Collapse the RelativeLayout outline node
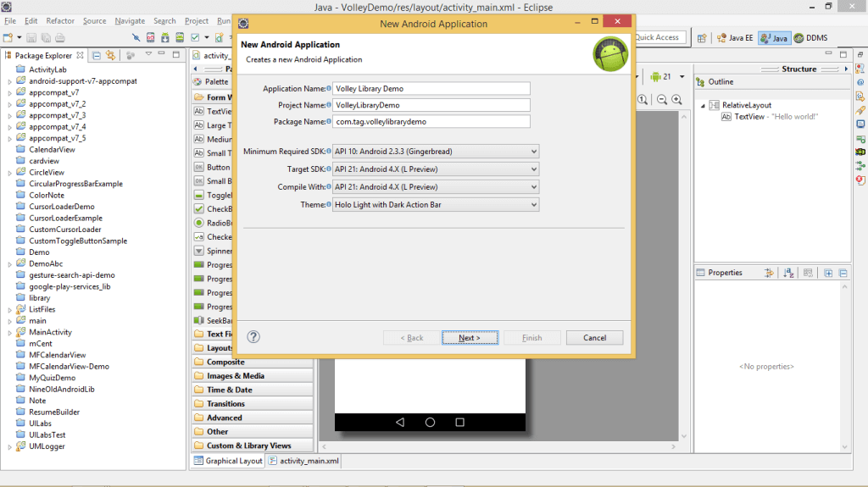868x487 pixels. pos(703,105)
